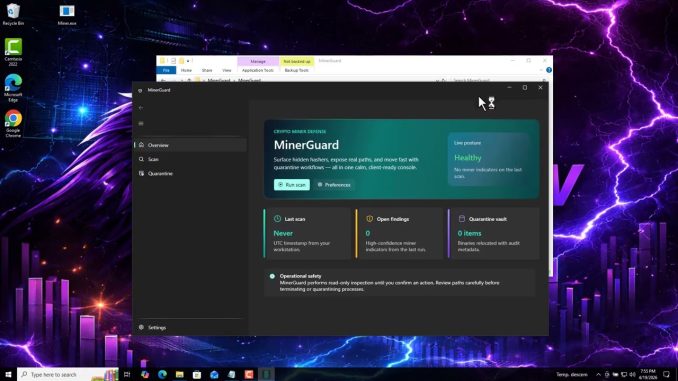Click the volume icon in system tray
678x381 pixels.
[x=633, y=375]
